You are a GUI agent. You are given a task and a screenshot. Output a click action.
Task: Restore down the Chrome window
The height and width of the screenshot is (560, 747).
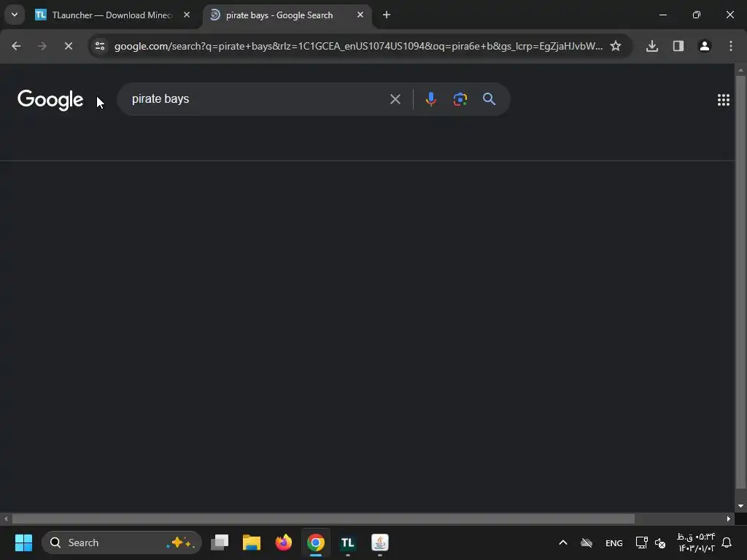click(x=696, y=15)
